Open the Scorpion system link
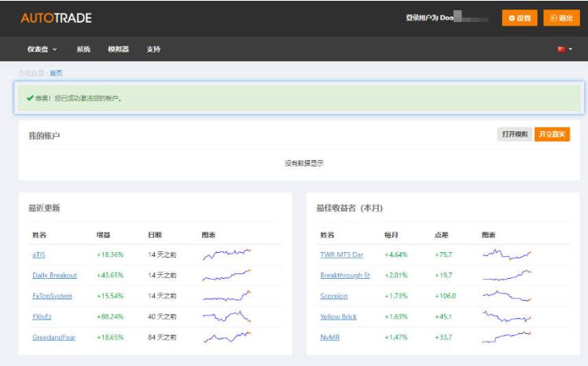The height and width of the screenshot is (366, 588). click(333, 296)
